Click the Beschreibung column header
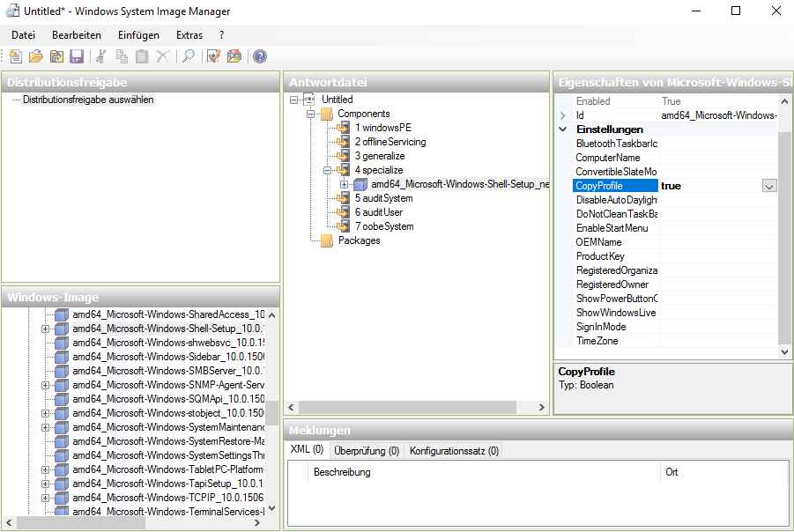 point(484,472)
